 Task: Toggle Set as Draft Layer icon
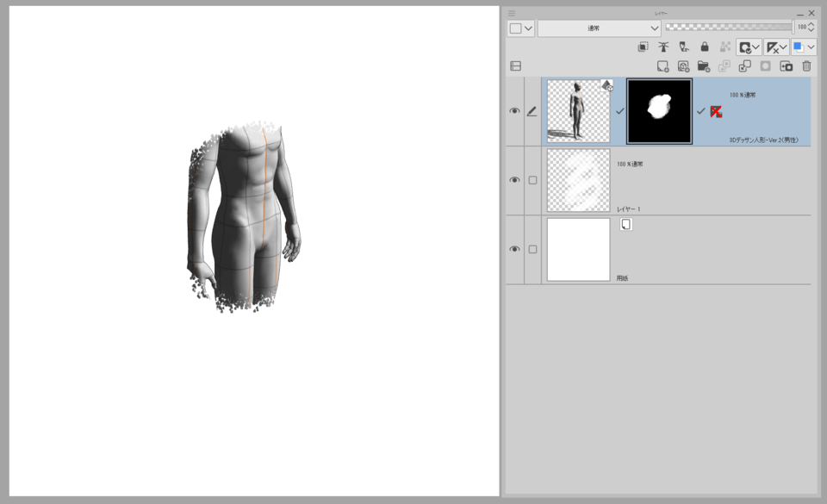684,47
